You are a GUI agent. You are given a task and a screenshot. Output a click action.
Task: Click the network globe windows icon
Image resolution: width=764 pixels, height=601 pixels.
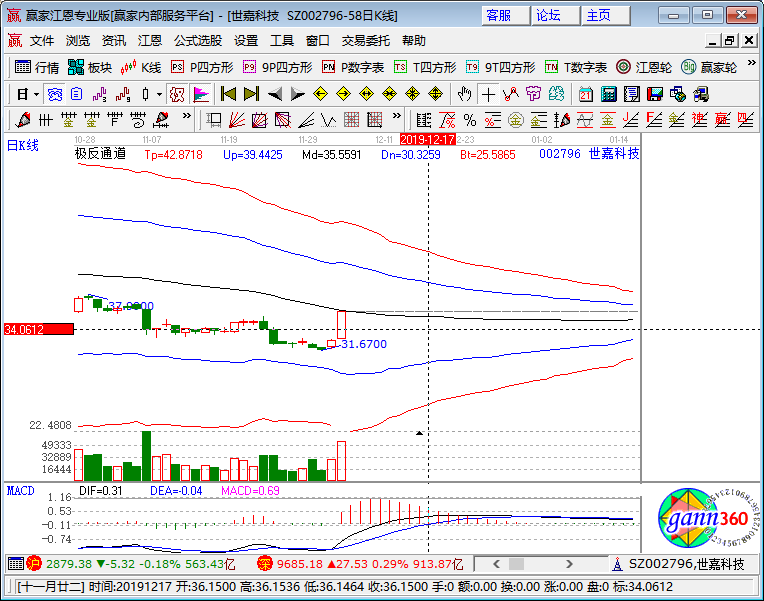678,94
